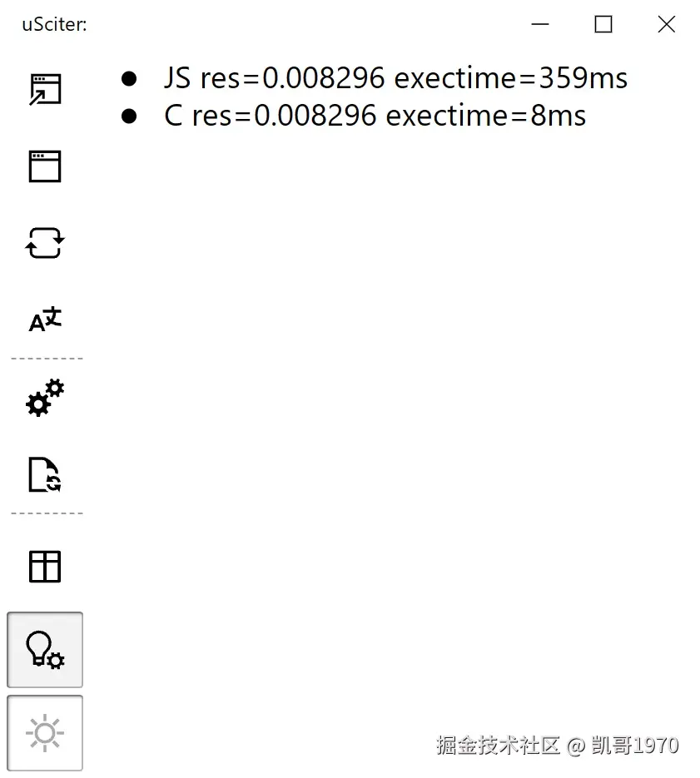700x778 pixels.
Task: Maximize the uSciter window
Action: [x=603, y=25]
